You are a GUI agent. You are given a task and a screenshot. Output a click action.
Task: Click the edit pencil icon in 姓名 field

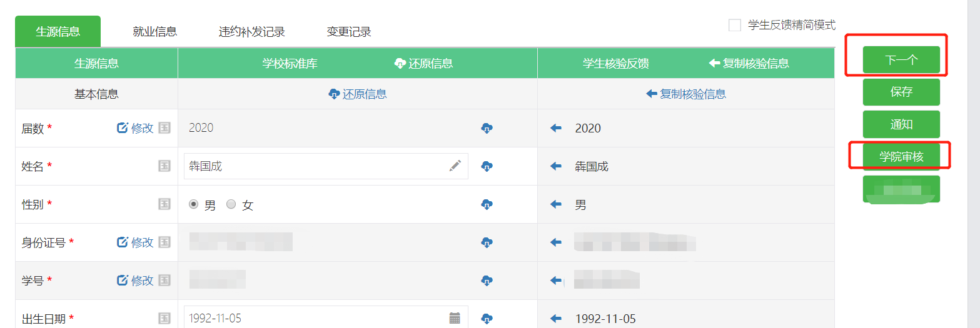[455, 166]
